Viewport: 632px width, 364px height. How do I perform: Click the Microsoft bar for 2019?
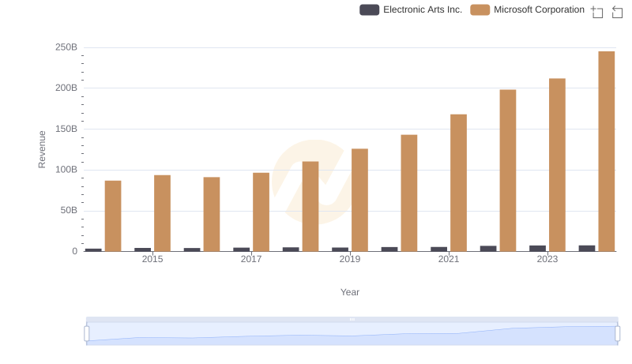coord(359,200)
